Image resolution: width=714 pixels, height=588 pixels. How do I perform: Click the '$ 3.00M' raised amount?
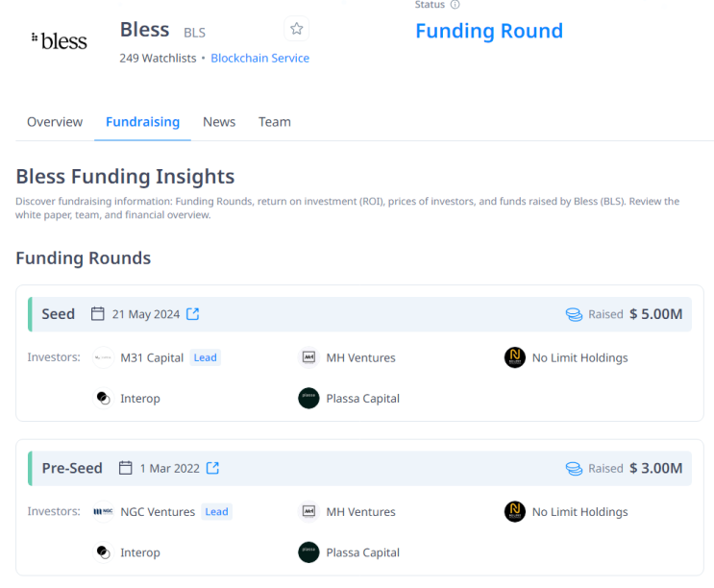coord(655,468)
